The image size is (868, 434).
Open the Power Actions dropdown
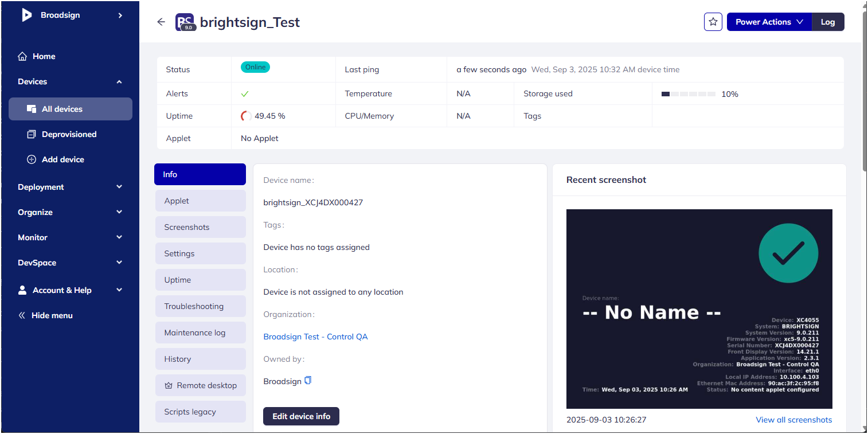(769, 22)
